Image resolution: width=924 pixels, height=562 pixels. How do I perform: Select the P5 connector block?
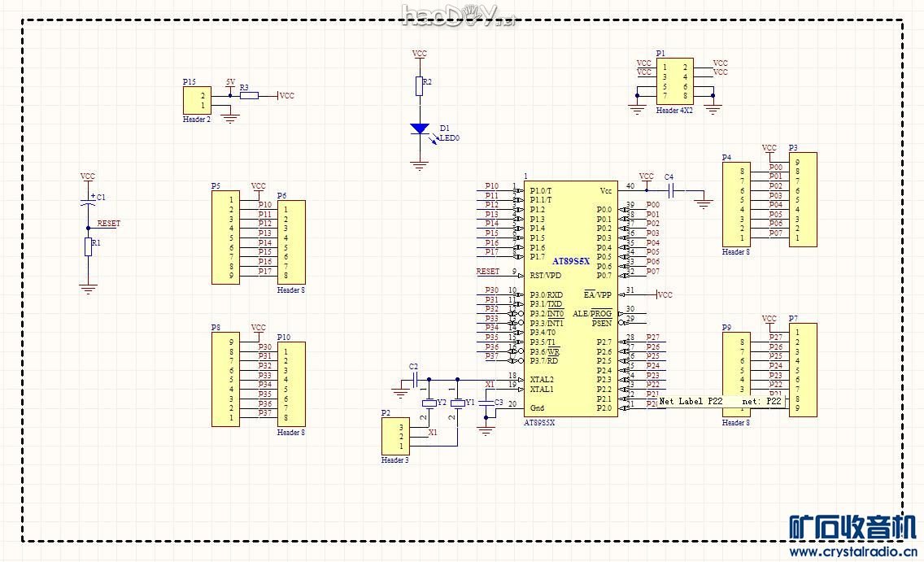(x=225, y=237)
